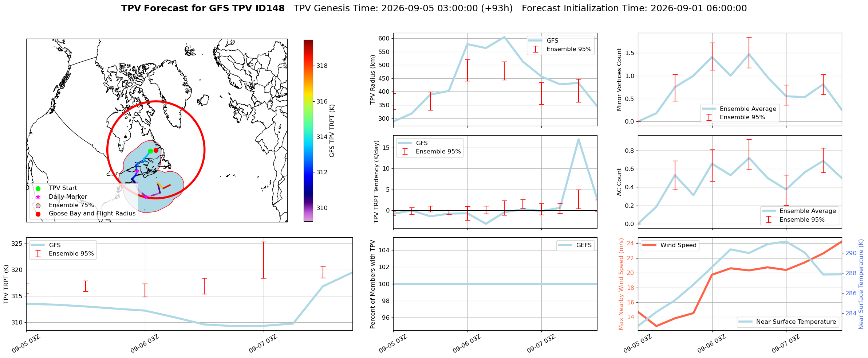Click the 'AC Count' axis label
The width and height of the screenshot is (868, 358).
pyautogui.click(x=619, y=182)
